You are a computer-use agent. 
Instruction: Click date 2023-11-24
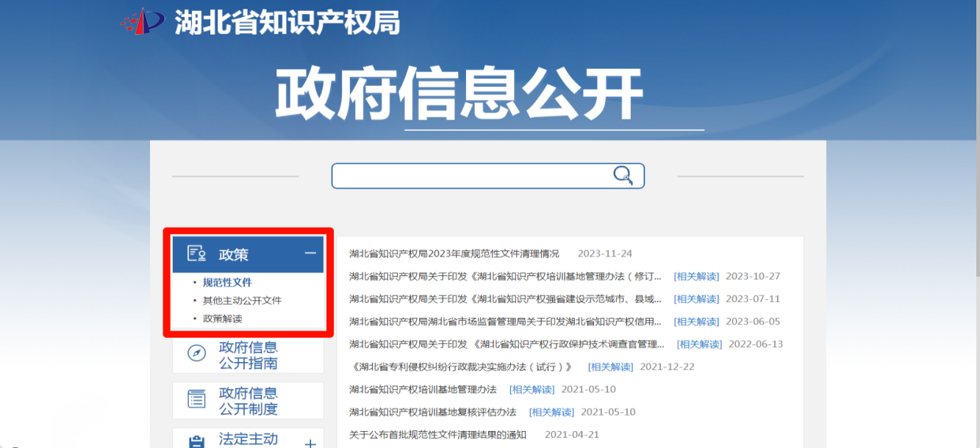pos(605,253)
